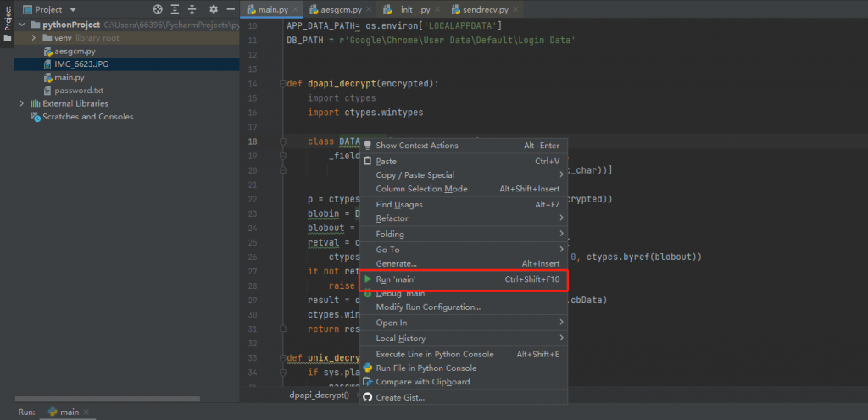Expand External Libraries node
This screenshot has height=420, width=868.
(22, 103)
